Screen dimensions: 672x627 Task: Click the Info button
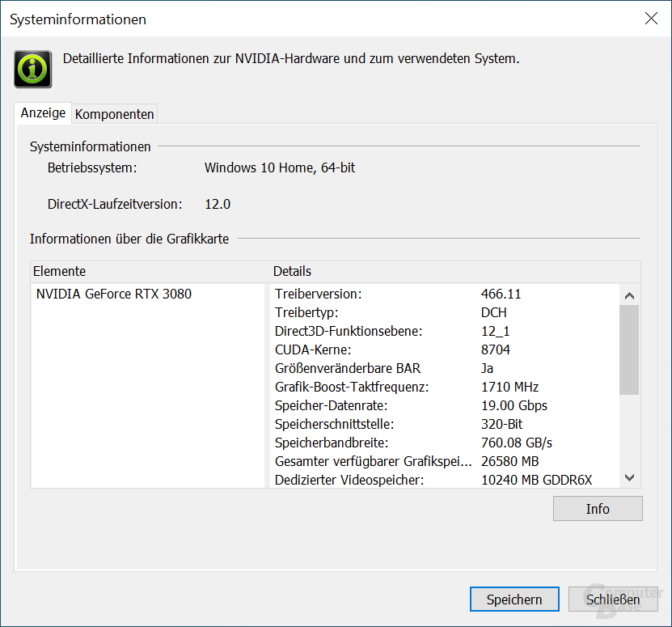(x=598, y=509)
